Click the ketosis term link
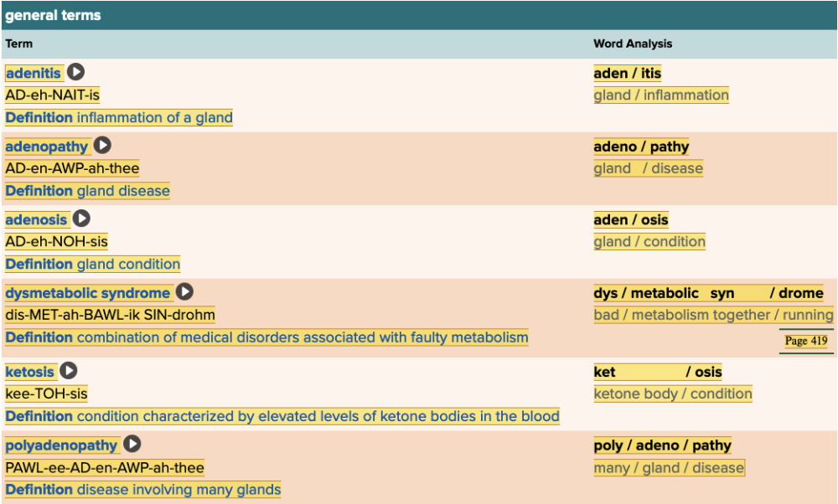Image resolution: width=838 pixels, height=504 pixels. click(29, 372)
